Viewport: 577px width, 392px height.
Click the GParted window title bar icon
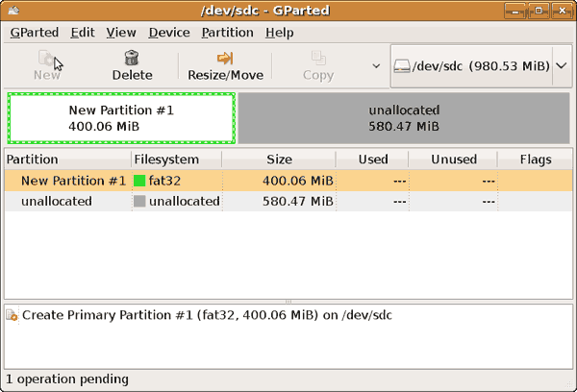[x=13, y=11]
